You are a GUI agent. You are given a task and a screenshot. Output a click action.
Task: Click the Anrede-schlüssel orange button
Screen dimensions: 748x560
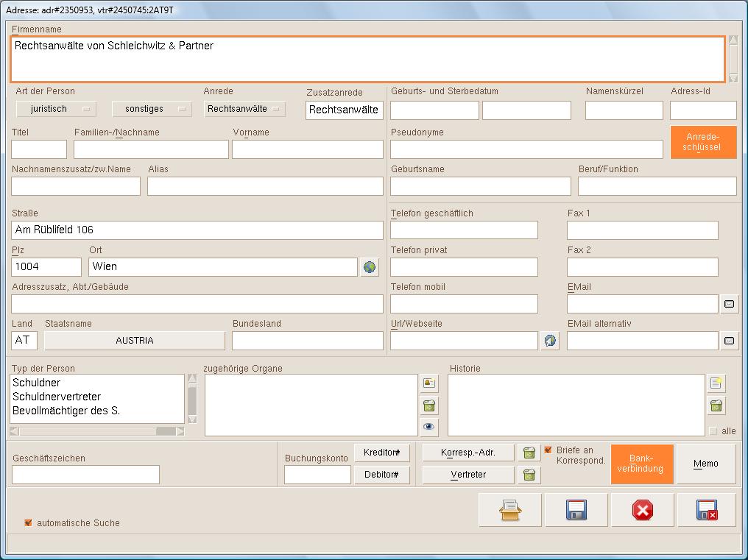[703, 142]
